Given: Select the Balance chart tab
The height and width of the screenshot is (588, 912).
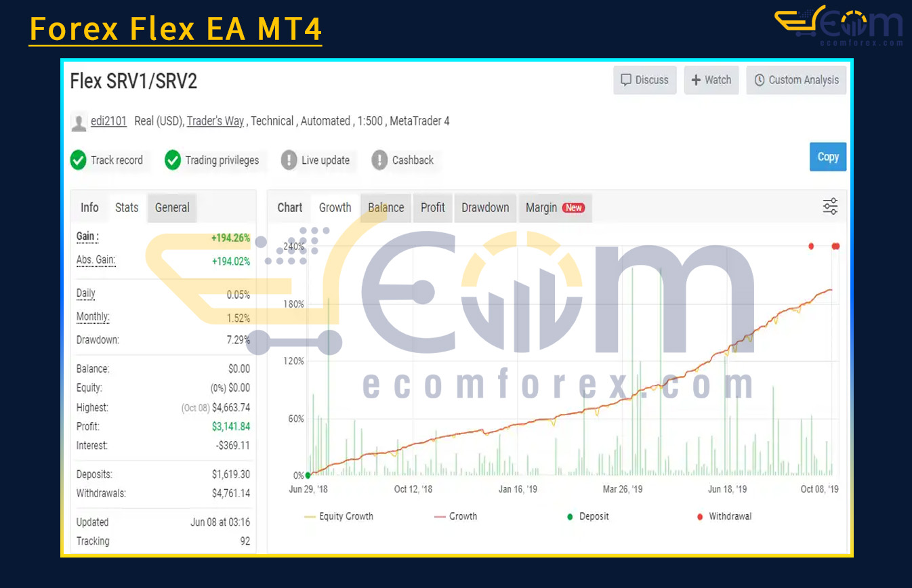Looking at the screenshot, I should 386,207.
